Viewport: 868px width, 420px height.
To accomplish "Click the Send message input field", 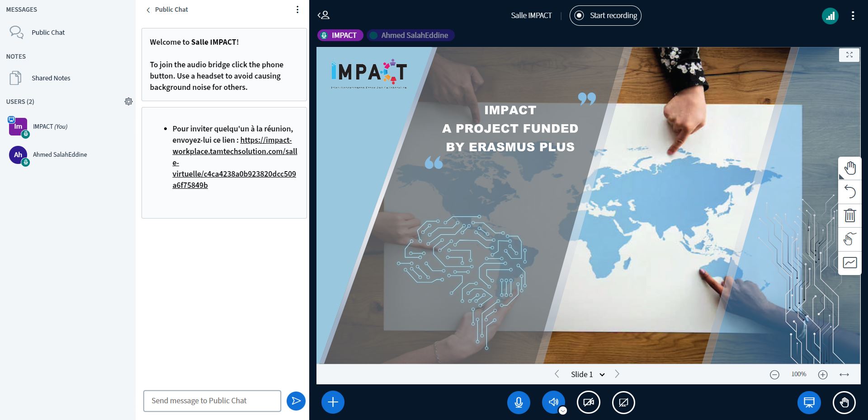I will click(212, 401).
